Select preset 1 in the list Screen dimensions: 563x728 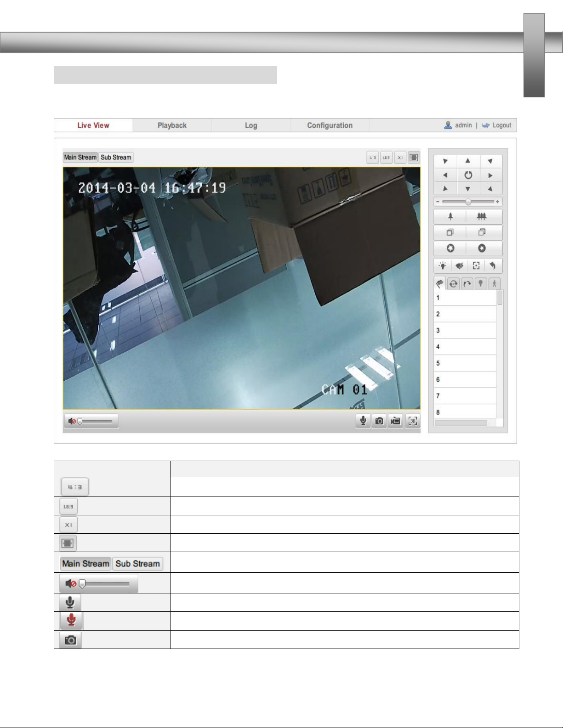click(x=465, y=298)
